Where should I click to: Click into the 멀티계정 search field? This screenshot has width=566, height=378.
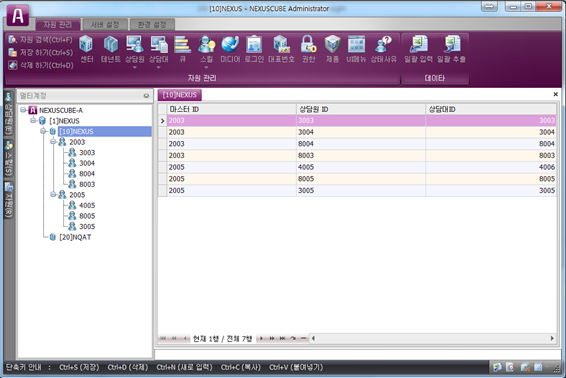pos(80,96)
